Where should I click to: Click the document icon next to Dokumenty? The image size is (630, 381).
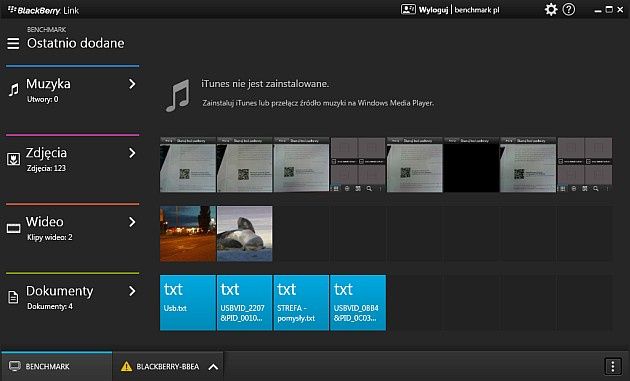13,297
